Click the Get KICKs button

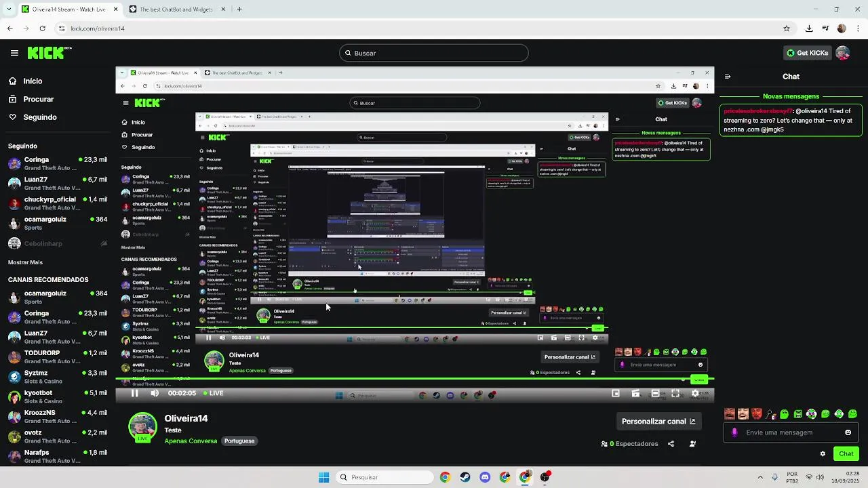[806, 53]
